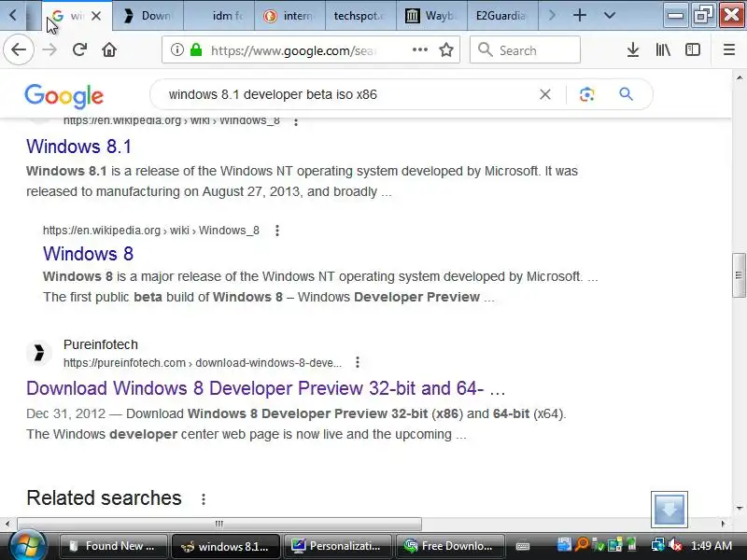Open options beside the Windows_8 URL
This screenshot has width=747, height=560.
(277, 231)
